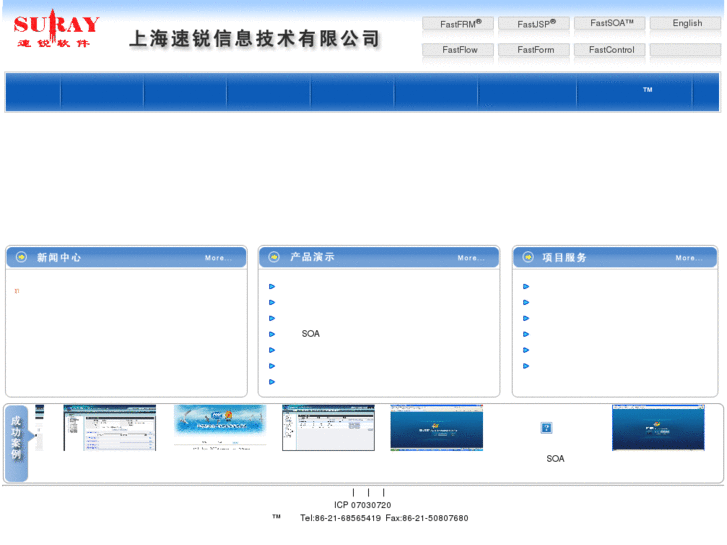Open More in the 产品演示 panel
Viewport: 727px width, 545px height.
coord(471,258)
